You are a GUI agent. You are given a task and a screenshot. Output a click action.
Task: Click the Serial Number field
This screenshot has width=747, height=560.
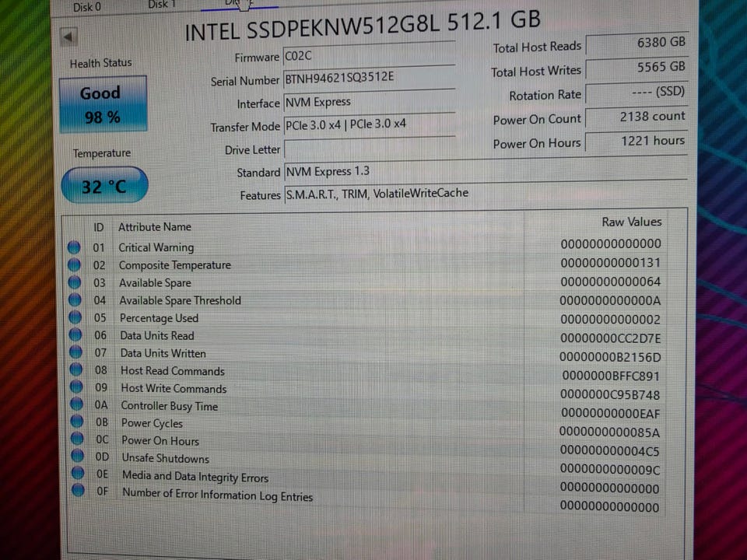tap(369, 78)
